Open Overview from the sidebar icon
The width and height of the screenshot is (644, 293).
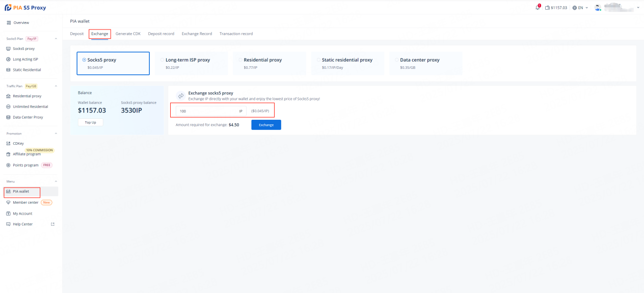pyautogui.click(x=9, y=22)
